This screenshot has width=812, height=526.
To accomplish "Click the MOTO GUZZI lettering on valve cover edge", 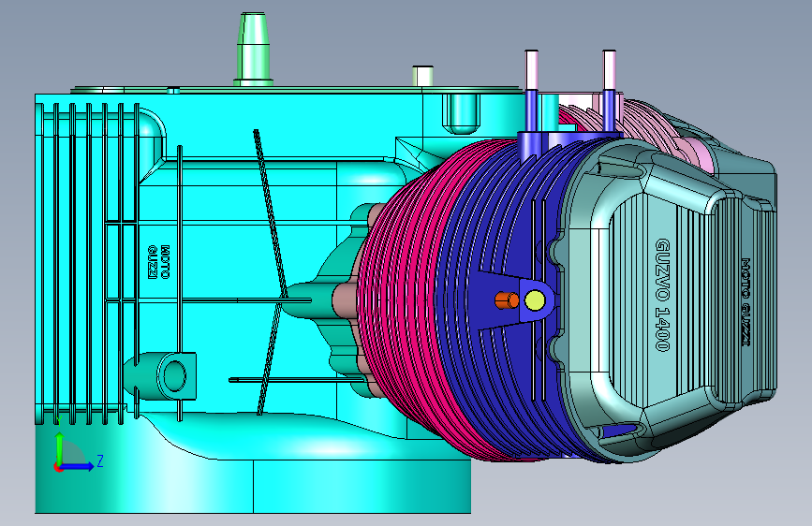I will tap(746, 302).
